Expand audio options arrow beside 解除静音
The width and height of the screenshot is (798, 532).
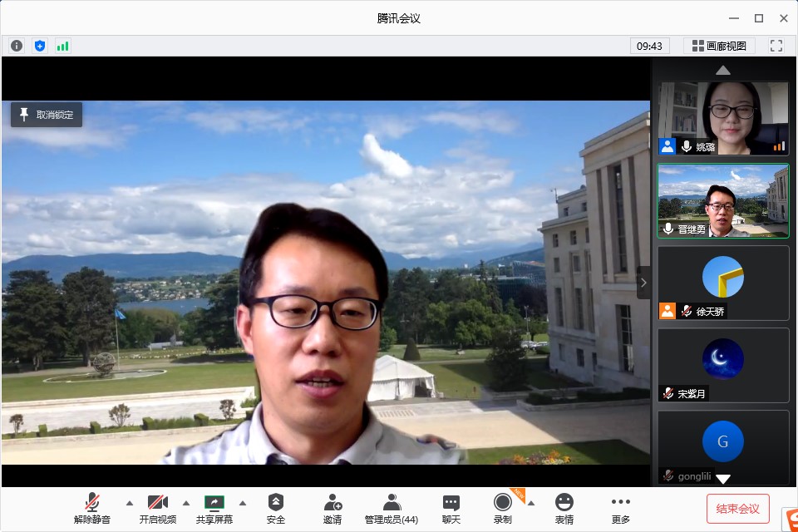(x=129, y=503)
